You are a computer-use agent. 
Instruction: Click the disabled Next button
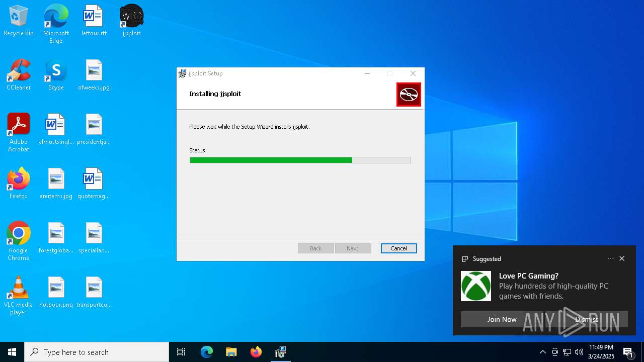[x=353, y=248]
